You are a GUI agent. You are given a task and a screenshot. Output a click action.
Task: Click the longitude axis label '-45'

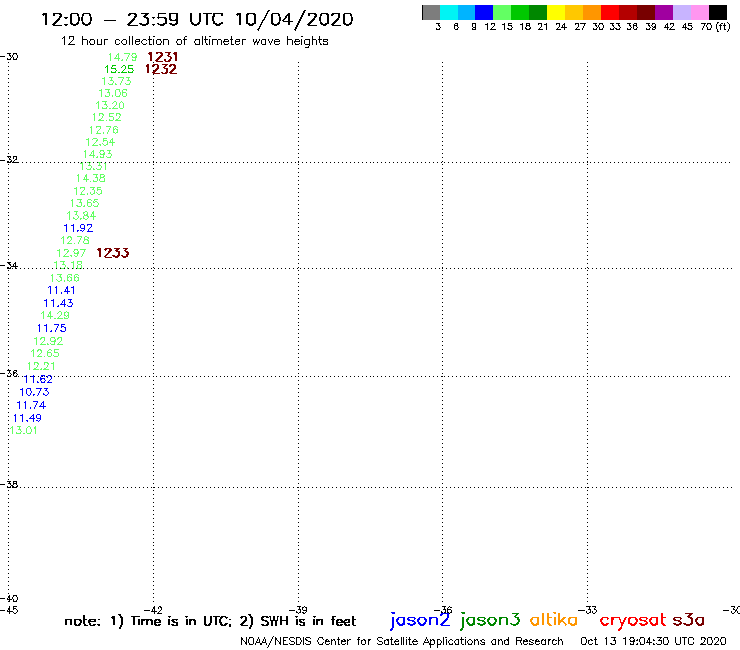point(9,610)
